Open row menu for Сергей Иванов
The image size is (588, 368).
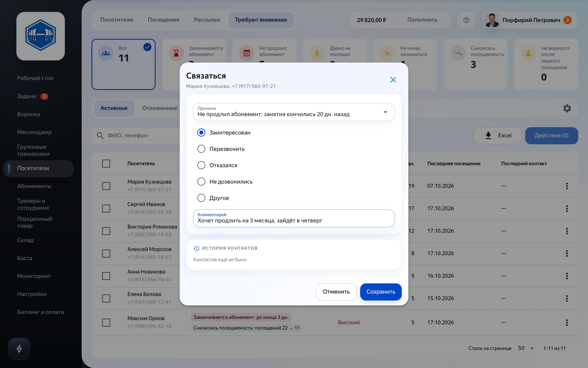coord(567,209)
